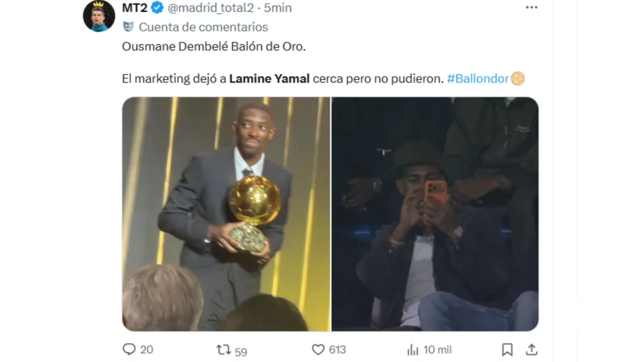
Task: Repost this tweet using the retweet icon
Action: 224,349
